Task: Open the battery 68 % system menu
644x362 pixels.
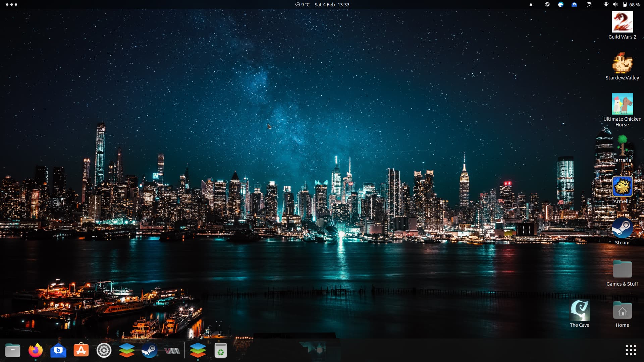Action: click(631, 5)
